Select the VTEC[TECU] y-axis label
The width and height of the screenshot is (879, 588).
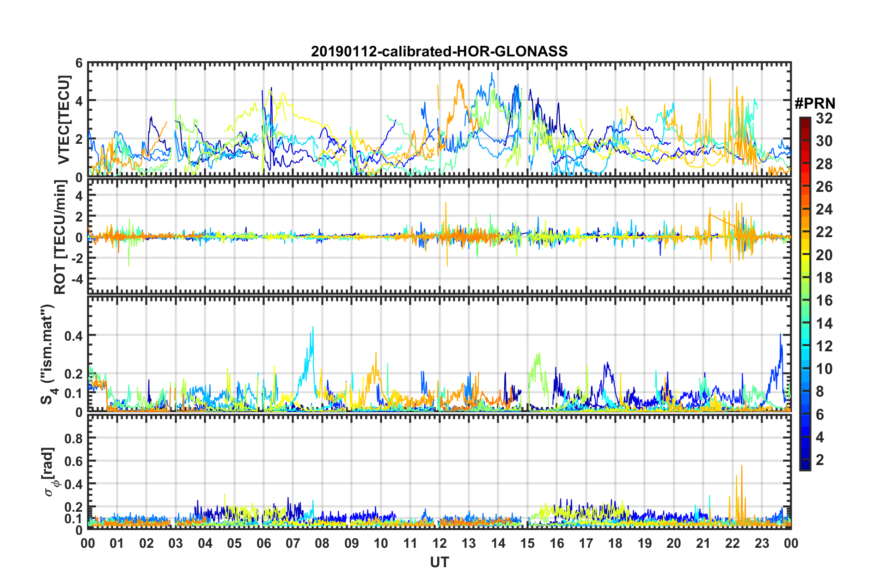point(63,120)
